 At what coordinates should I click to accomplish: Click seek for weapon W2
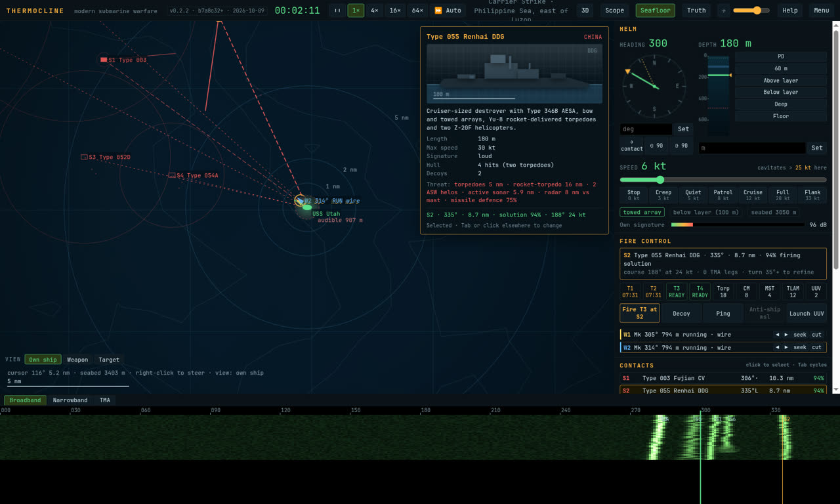800,347
